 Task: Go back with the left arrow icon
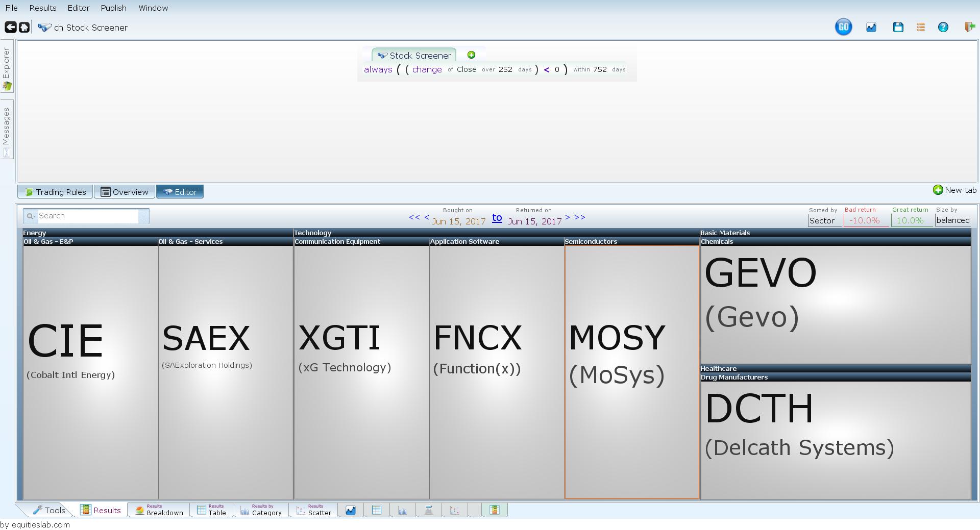10,27
